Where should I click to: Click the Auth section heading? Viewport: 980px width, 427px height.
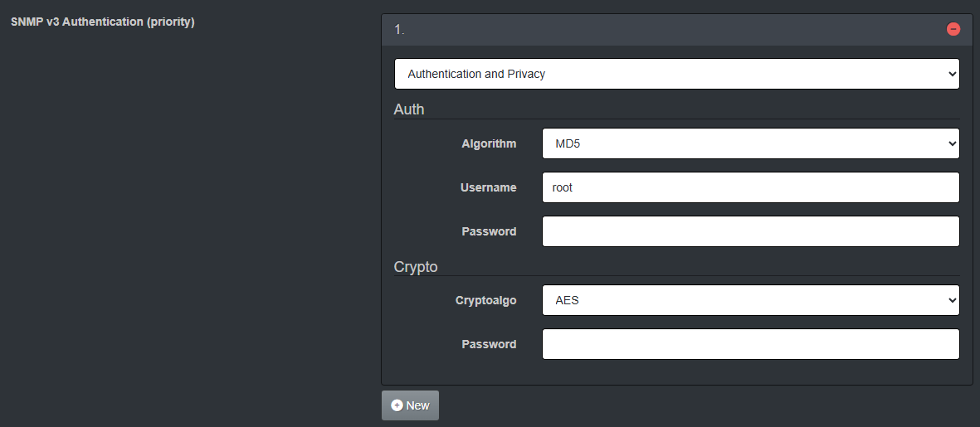pos(409,109)
